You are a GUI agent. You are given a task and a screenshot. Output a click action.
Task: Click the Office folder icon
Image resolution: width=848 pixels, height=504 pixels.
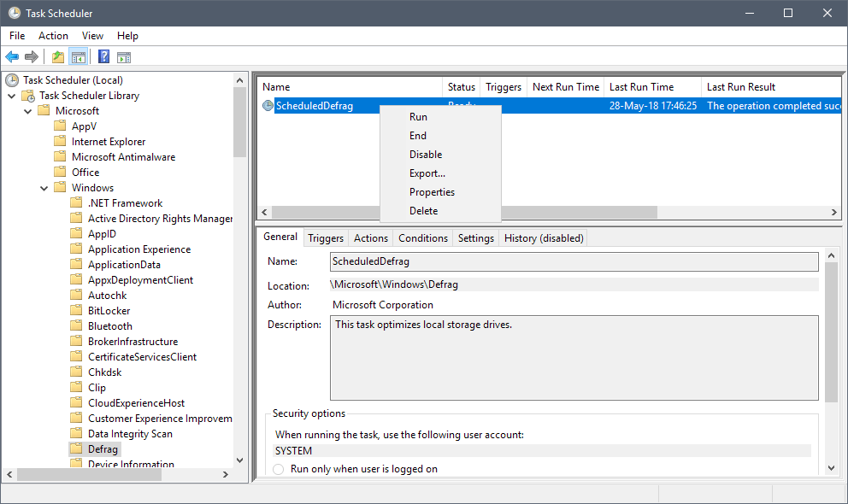60,173
